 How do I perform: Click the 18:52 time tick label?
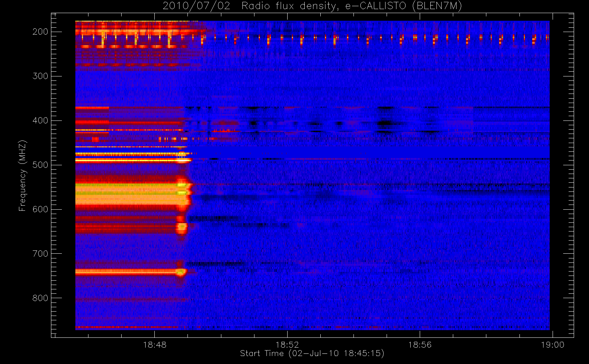point(287,345)
